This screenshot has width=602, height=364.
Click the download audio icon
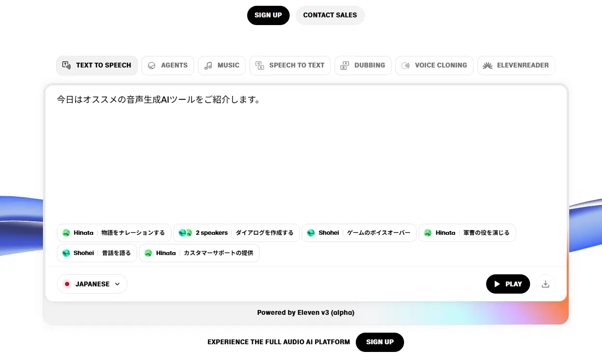(x=546, y=284)
